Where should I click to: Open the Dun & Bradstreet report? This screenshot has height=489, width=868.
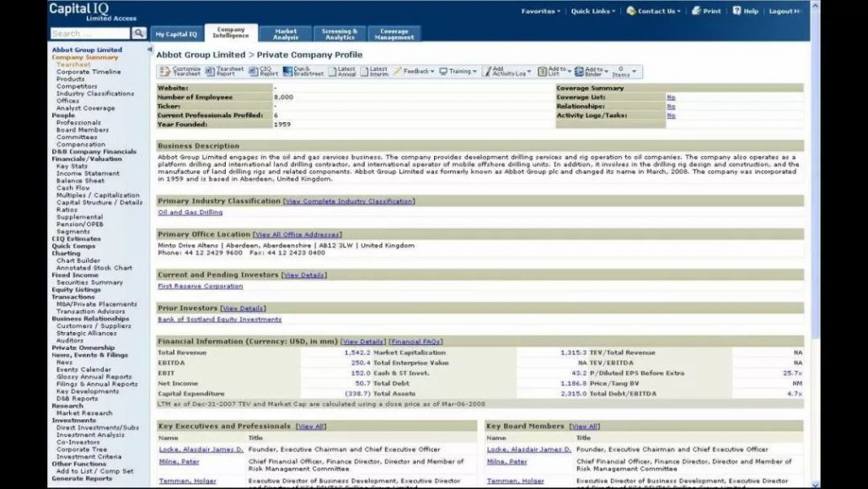(303, 72)
